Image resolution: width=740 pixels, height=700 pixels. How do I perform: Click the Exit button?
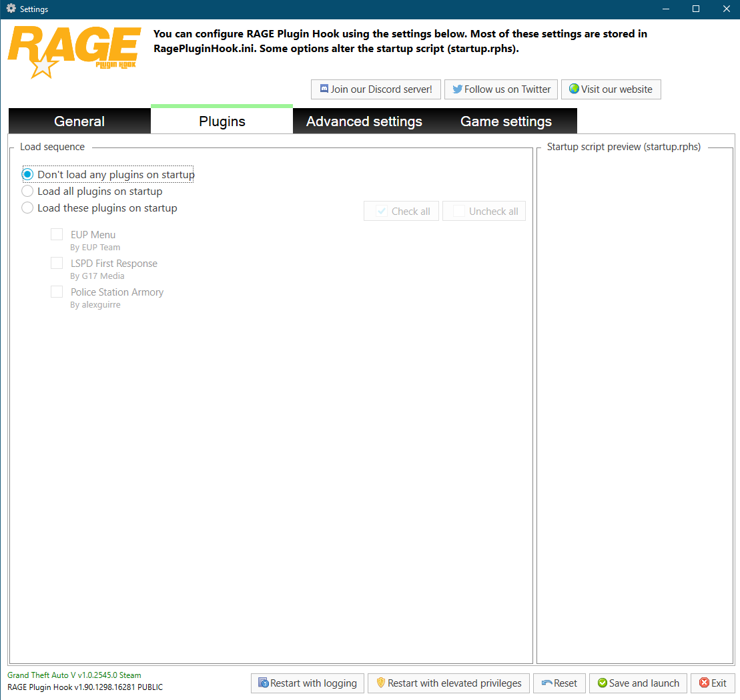[713, 683]
